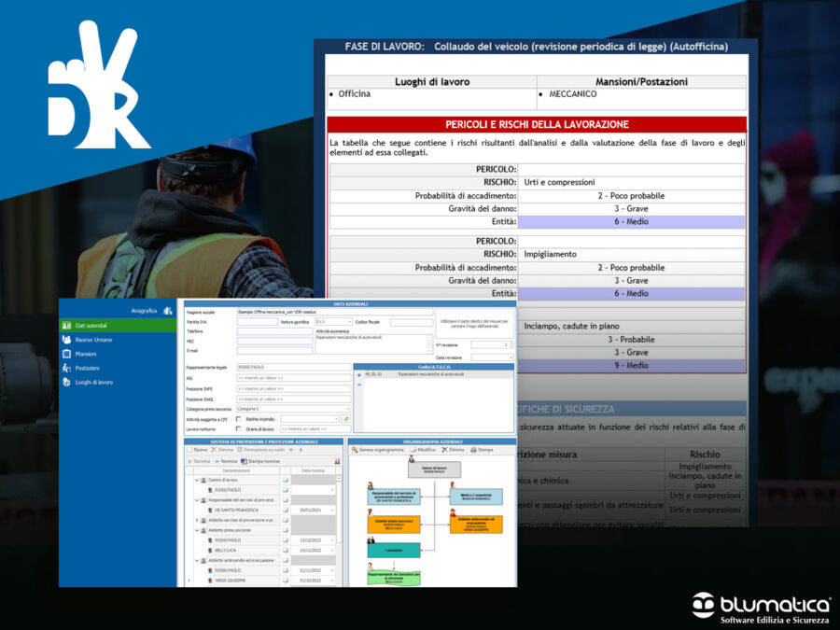Click Formazione su ruolo toolbar button
Viewport: 840px width, 630px height.
coord(261,450)
